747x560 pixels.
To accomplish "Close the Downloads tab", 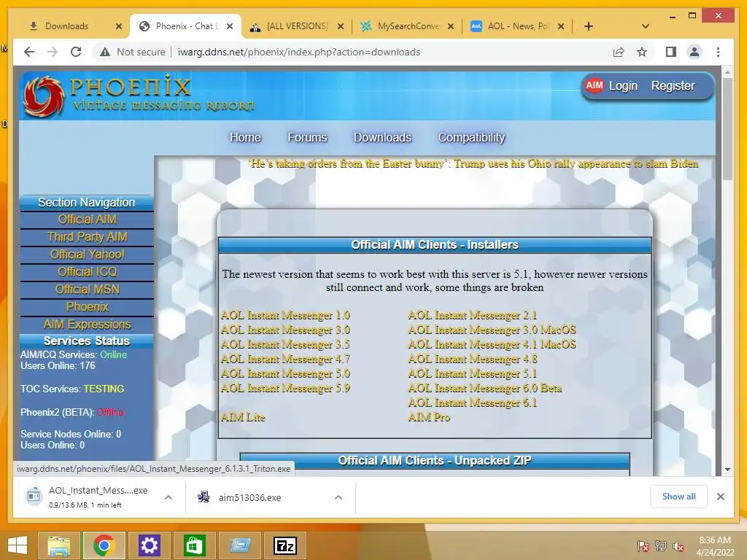I will 119,26.
